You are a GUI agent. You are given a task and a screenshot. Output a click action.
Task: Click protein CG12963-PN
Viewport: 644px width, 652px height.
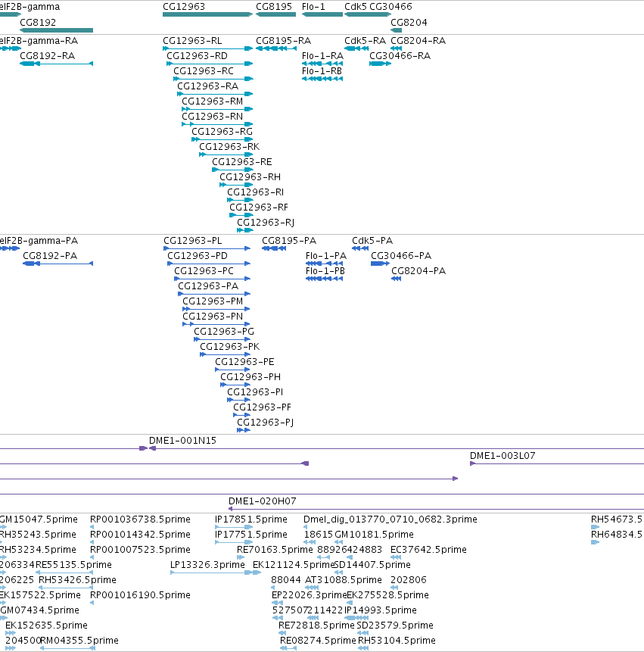pyautogui.click(x=216, y=324)
